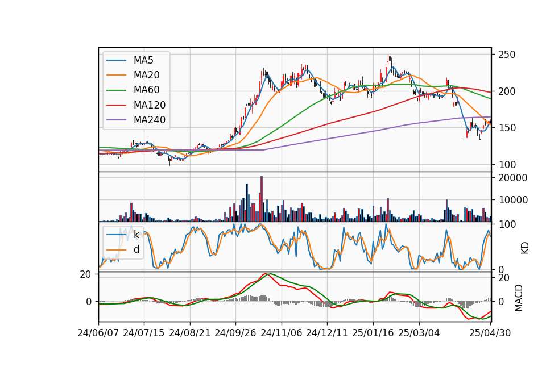Click the 24/11/06 date tick label
Viewport: 546px width, 392px height.
coord(281,333)
